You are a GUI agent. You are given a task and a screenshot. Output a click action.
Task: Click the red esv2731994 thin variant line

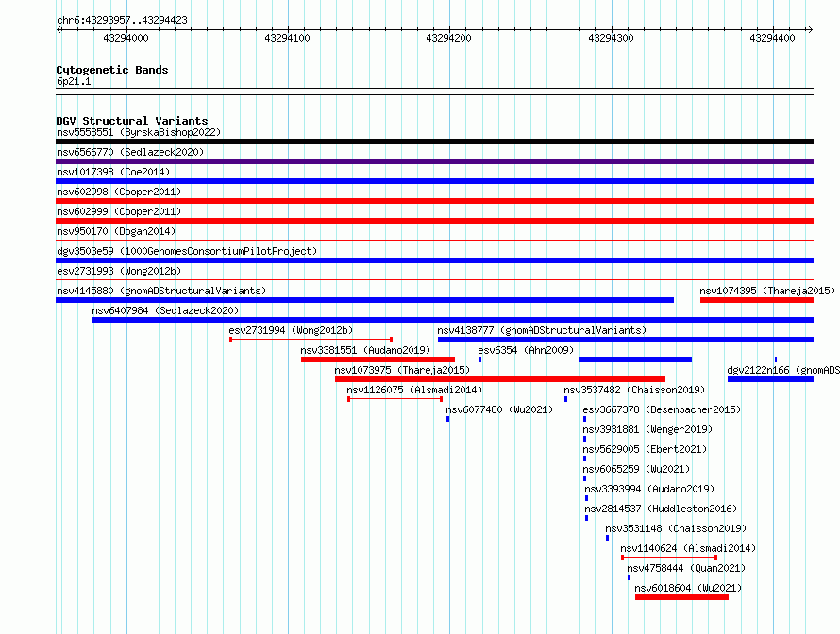(311, 340)
